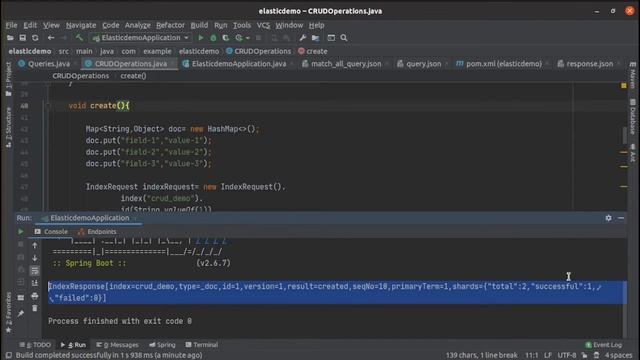Open the VCS menu

[x=263, y=25]
